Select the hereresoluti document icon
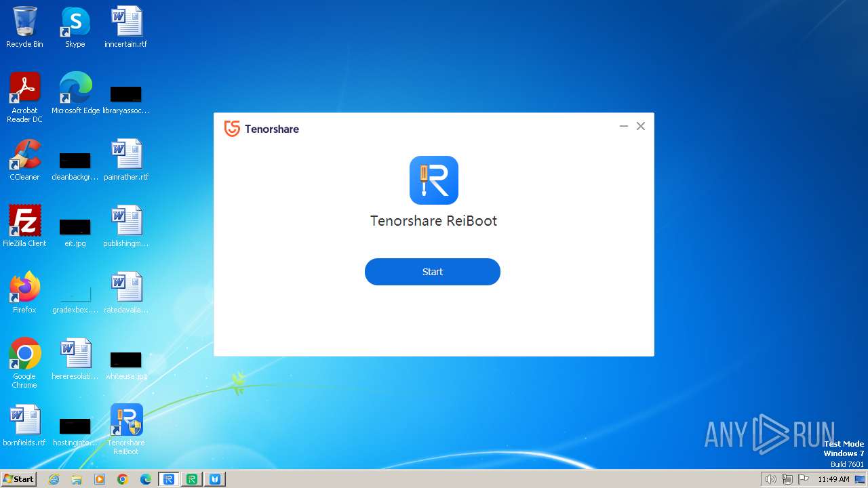This screenshot has height=488, width=868. pos(75,359)
